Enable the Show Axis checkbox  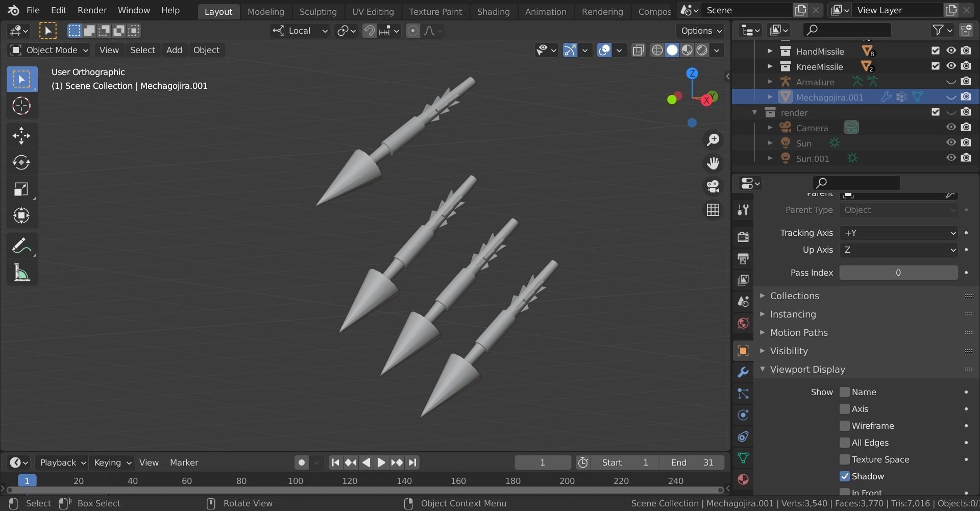pos(845,409)
